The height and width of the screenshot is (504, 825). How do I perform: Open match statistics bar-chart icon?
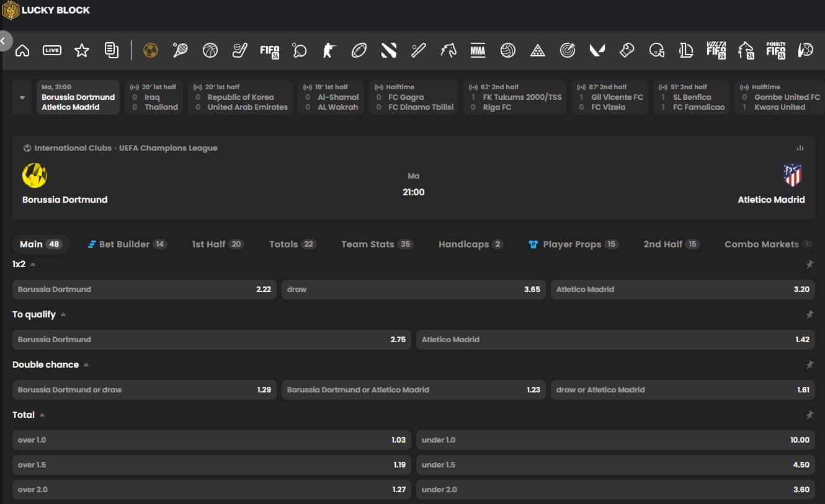point(800,148)
